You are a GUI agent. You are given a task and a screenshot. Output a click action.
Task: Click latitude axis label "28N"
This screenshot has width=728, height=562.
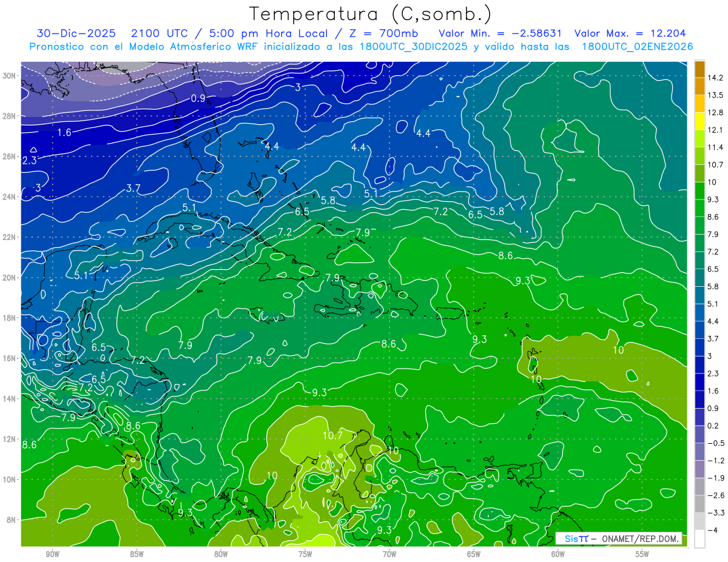click(10, 116)
